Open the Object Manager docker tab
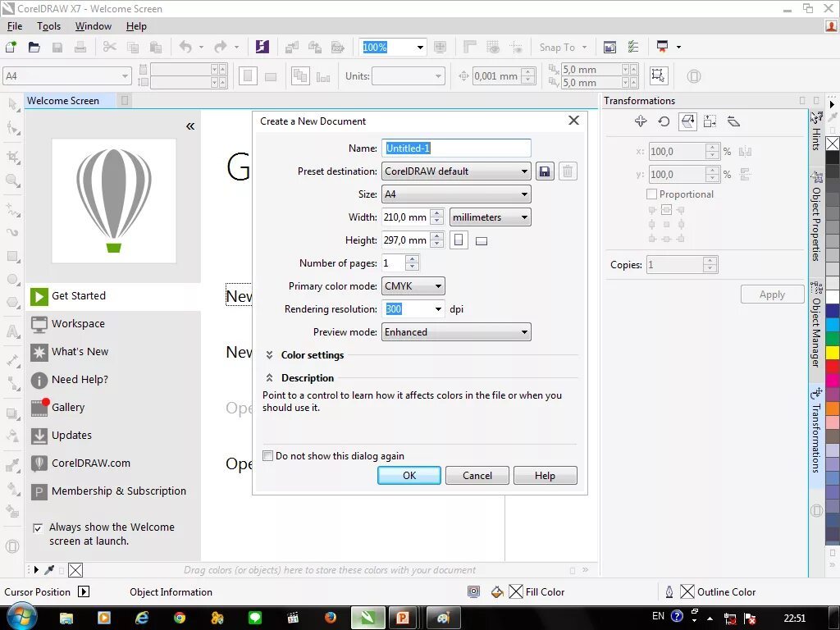 816,324
